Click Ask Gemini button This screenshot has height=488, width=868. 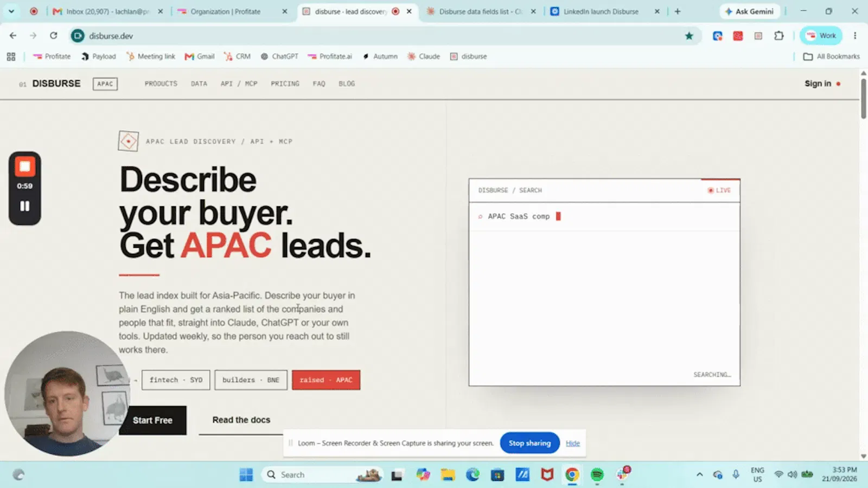(x=749, y=11)
